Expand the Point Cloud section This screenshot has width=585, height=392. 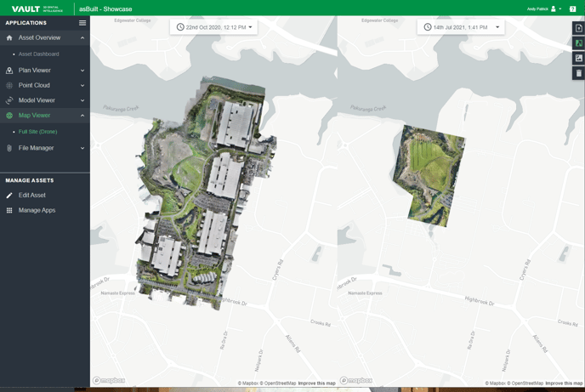45,85
